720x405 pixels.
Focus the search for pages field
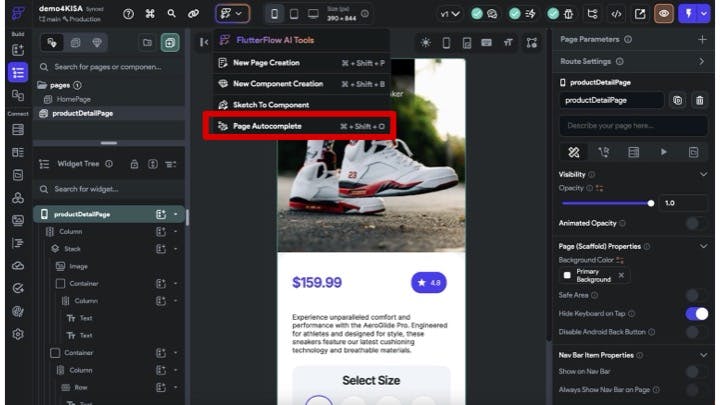pos(109,67)
